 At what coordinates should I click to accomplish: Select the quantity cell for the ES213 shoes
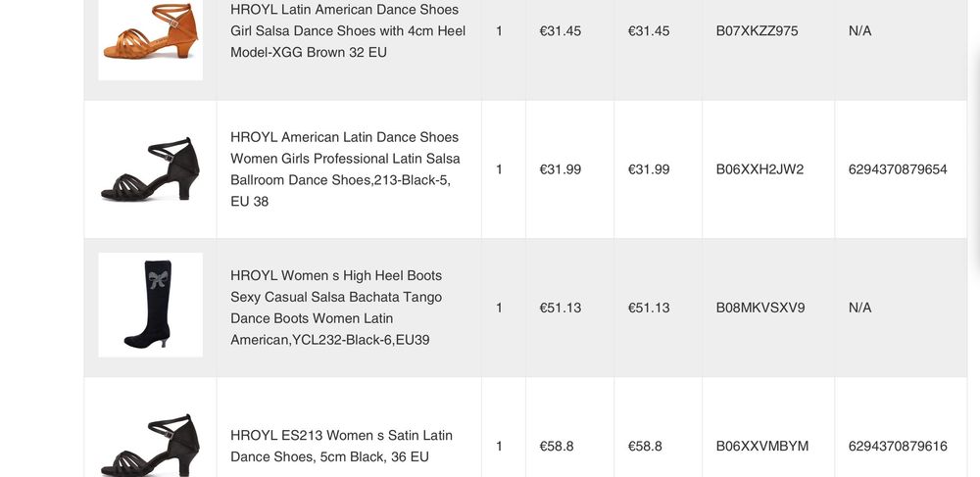pyautogui.click(x=499, y=447)
